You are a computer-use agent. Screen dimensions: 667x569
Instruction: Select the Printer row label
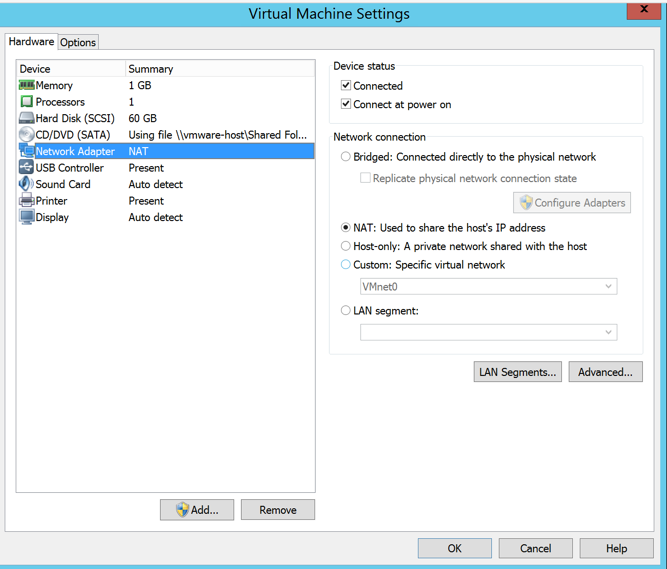51,201
